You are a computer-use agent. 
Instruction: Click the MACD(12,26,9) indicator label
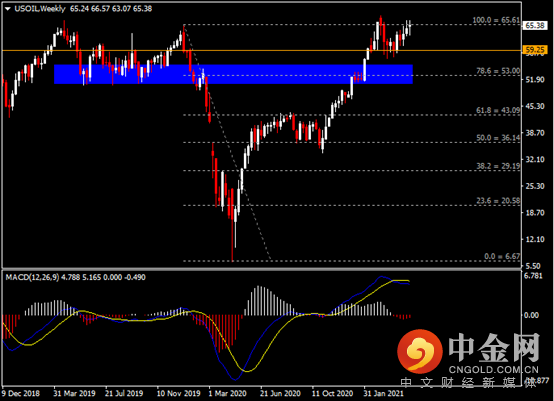click(32, 277)
